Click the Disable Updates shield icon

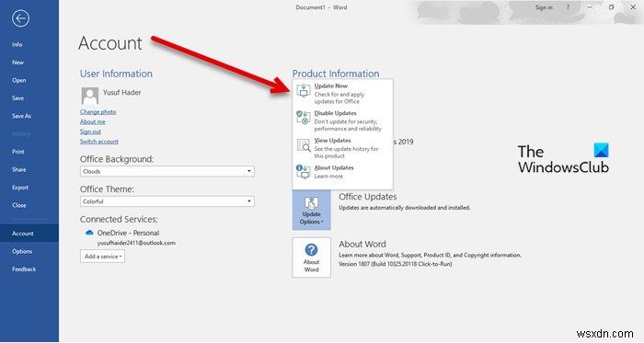(304, 118)
